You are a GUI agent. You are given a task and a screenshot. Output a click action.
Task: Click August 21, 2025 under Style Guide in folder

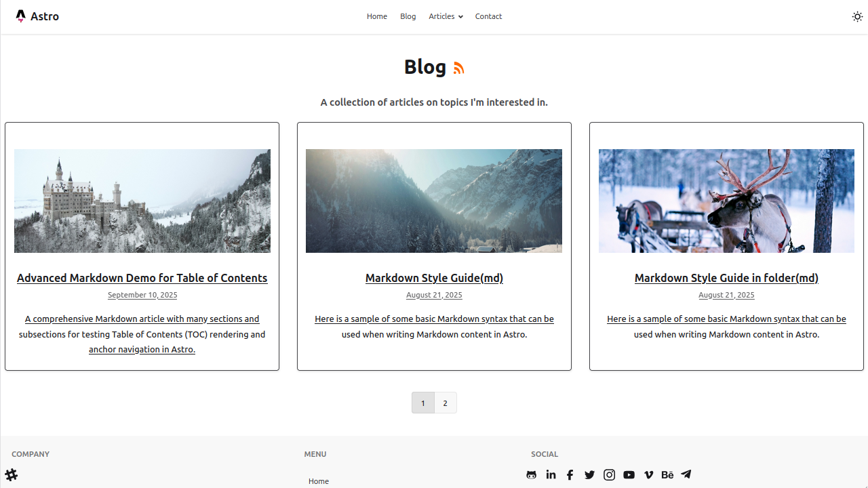pyautogui.click(x=726, y=295)
